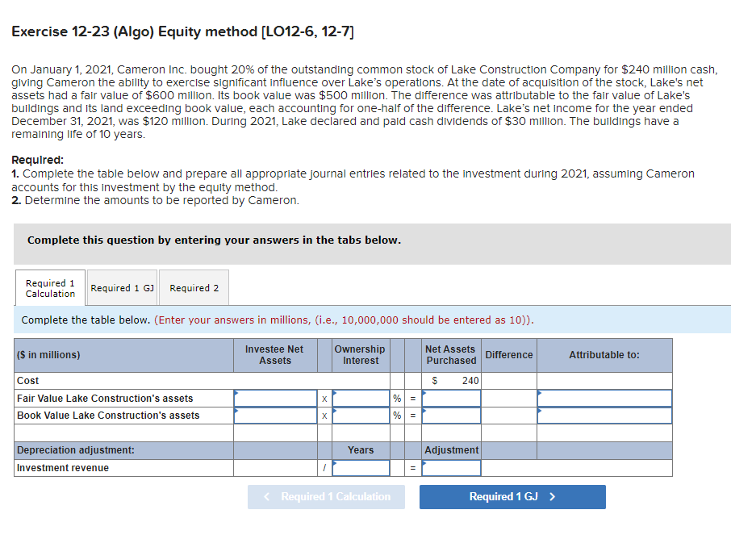Enter Attributable to text for Fair Value row
731x560 pixels.
point(604,398)
